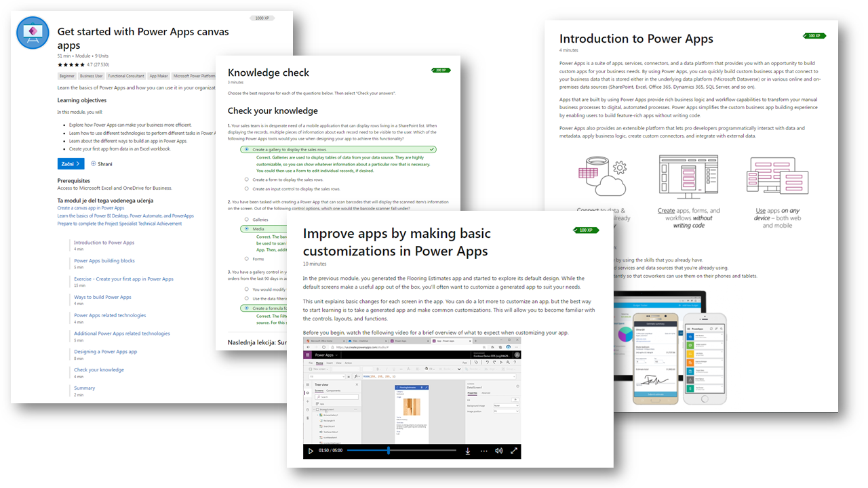Click the Business User tag
Image resolution: width=868 pixels, height=488 pixels.
91,77
